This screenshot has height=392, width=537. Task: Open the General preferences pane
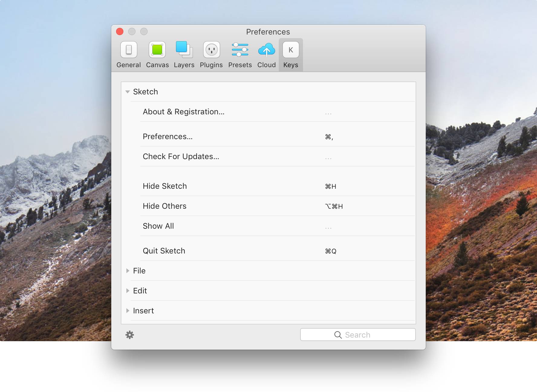(x=129, y=55)
